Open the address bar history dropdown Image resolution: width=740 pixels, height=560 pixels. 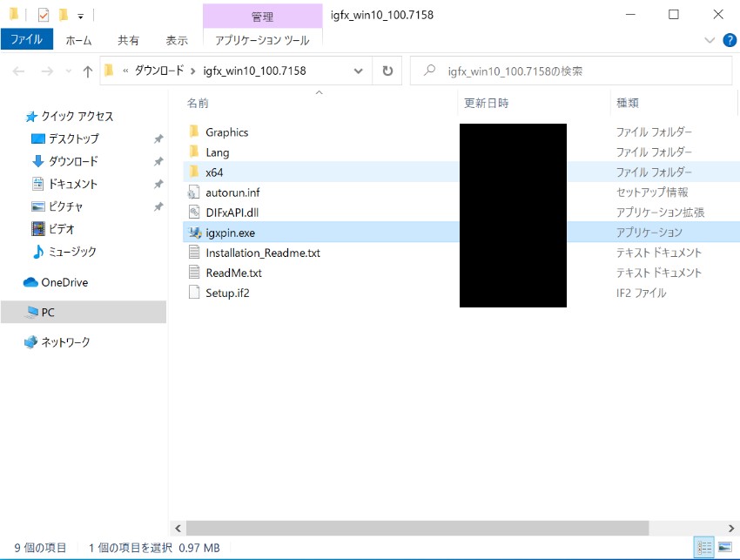(357, 71)
